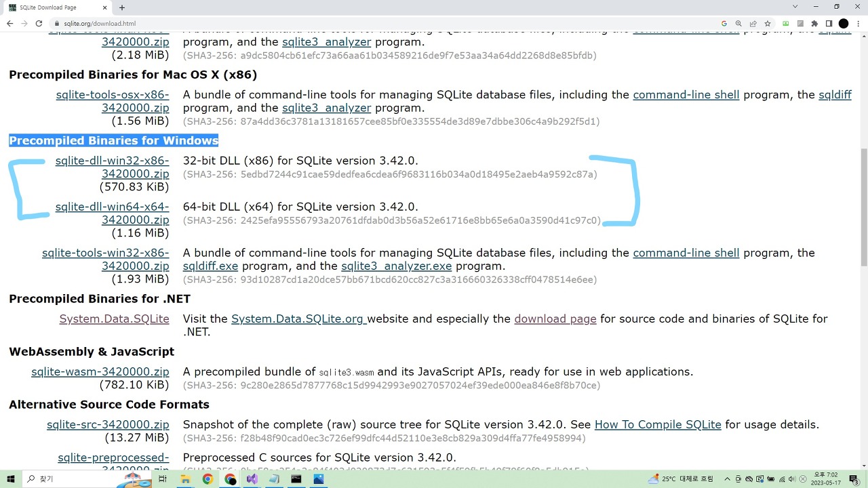Visit the System.Data.SQLite.org website link

(x=298, y=319)
